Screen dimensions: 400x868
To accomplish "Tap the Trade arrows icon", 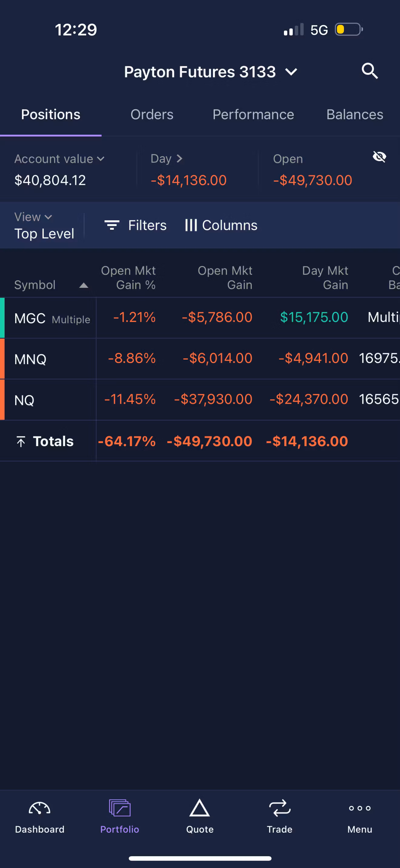I will pos(280,808).
